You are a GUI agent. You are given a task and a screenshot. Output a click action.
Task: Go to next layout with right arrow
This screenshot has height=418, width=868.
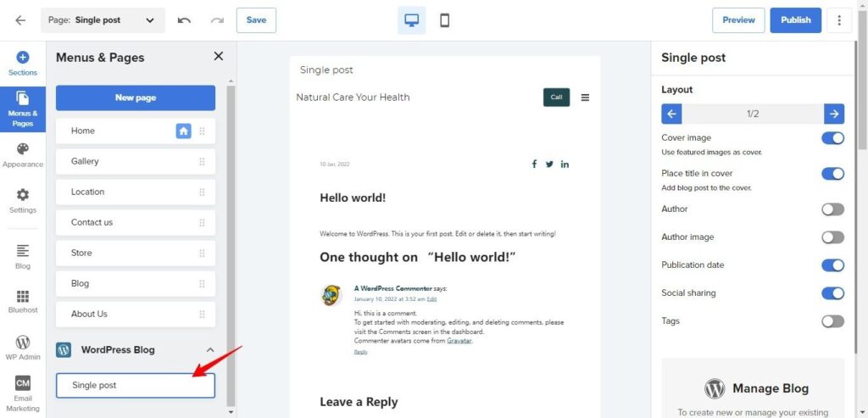(x=834, y=114)
